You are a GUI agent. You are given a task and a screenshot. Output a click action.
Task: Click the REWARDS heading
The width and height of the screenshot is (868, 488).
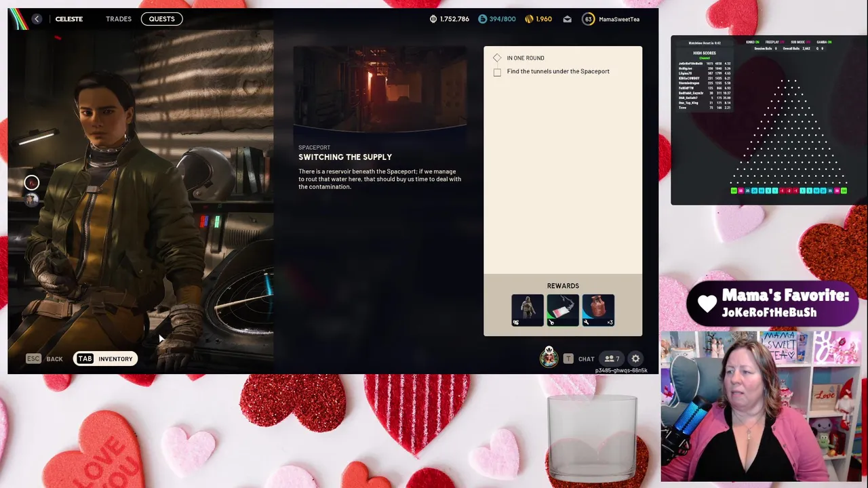coord(563,286)
